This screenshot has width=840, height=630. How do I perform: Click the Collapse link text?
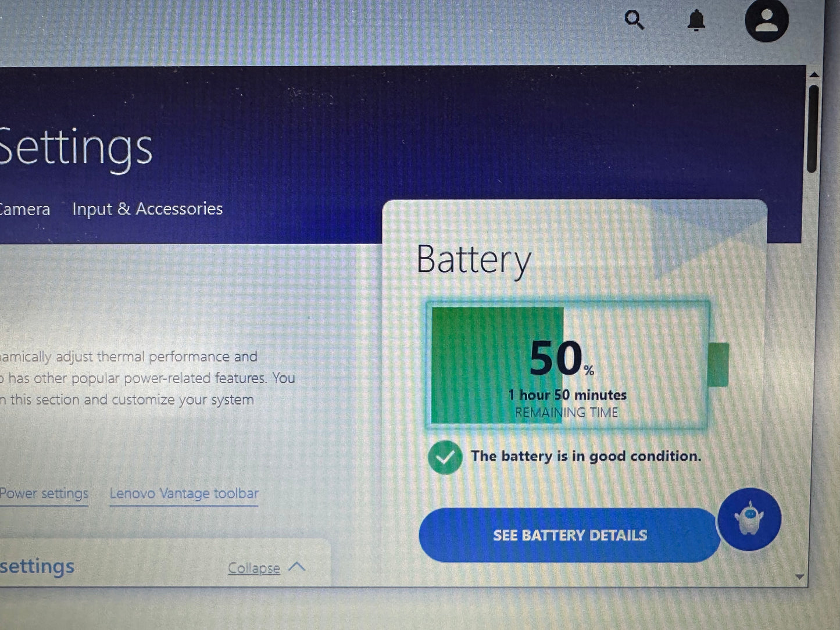[x=254, y=568]
